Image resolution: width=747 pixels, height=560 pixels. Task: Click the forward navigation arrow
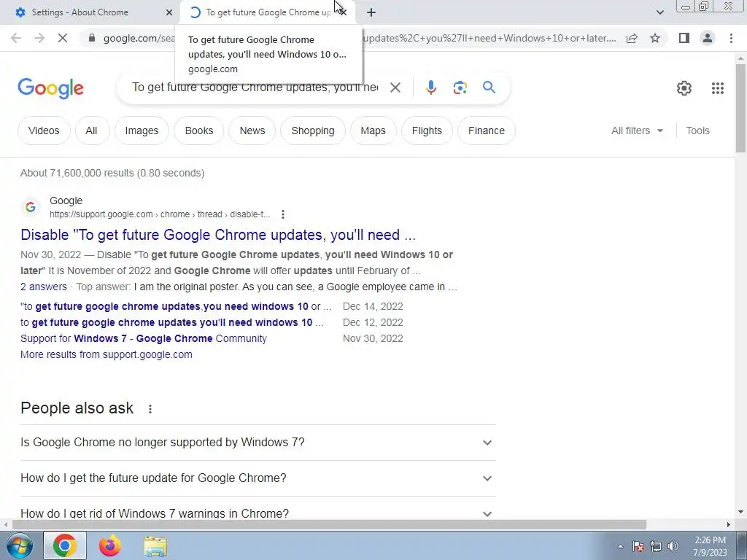[39, 38]
